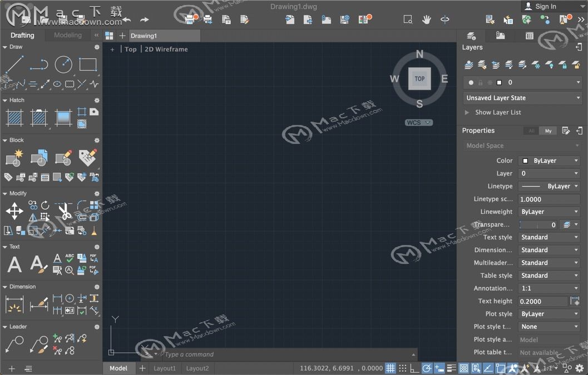Click the Redo arrow in toolbar
The image size is (588, 375).
(145, 19)
